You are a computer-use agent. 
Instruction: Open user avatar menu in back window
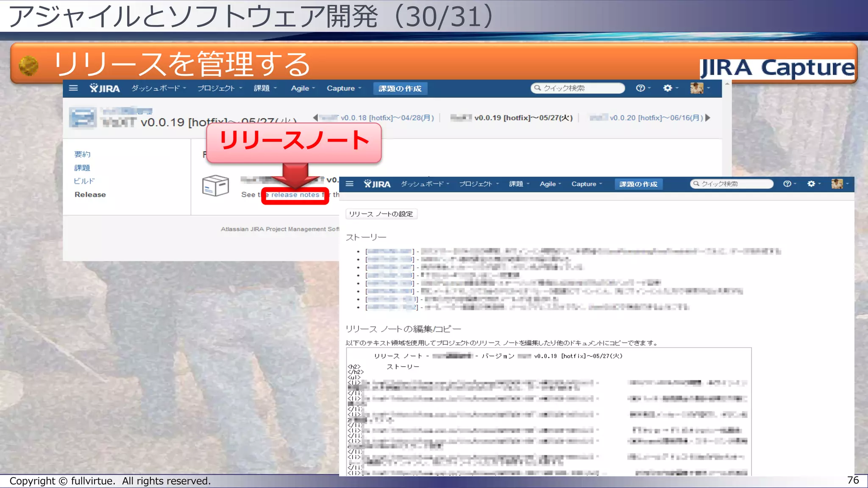click(x=699, y=88)
